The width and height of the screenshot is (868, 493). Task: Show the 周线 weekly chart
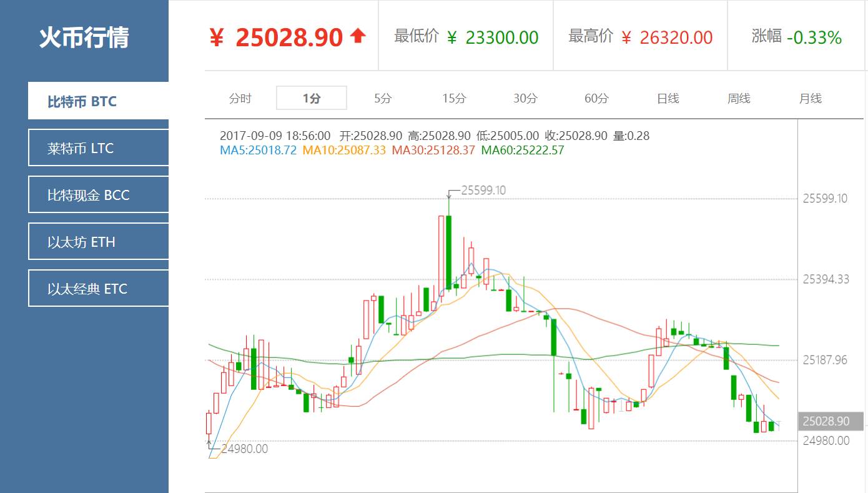(739, 98)
